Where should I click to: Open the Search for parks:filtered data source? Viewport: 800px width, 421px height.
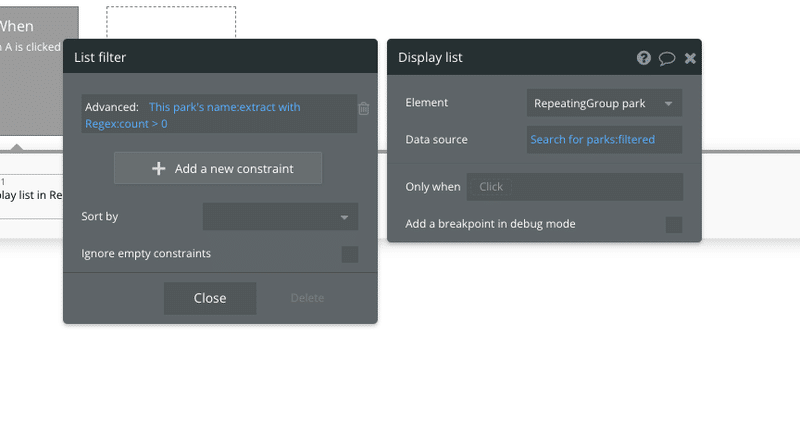[604, 140]
